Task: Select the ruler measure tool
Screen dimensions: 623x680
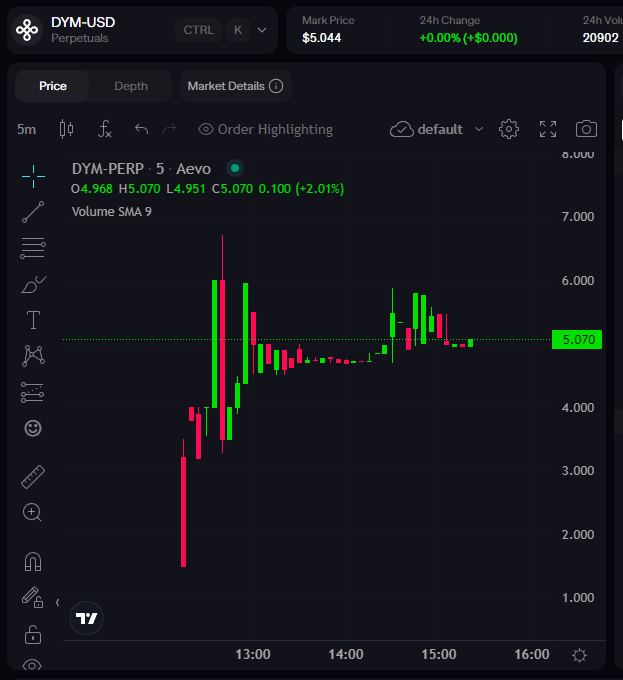Action: point(33,477)
